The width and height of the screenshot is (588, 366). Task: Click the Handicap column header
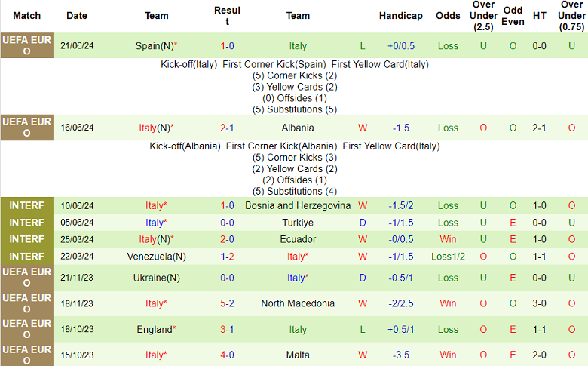coord(400,15)
